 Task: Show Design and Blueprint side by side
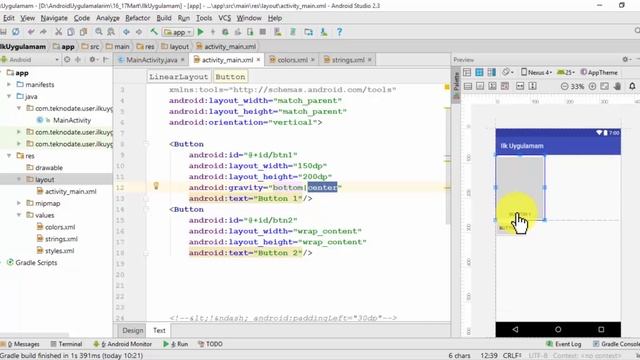point(491,72)
